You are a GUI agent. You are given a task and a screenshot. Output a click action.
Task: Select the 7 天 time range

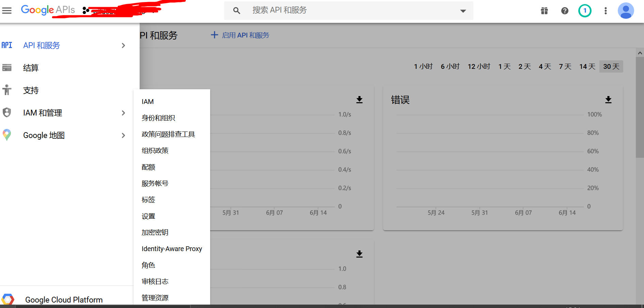[565, 66]
